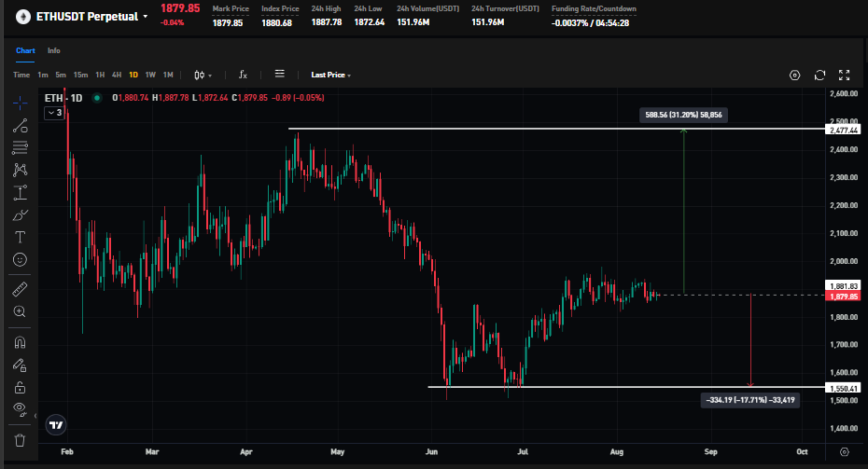
Task: Set interval to 5m
Action: click(x=61, y=75)
